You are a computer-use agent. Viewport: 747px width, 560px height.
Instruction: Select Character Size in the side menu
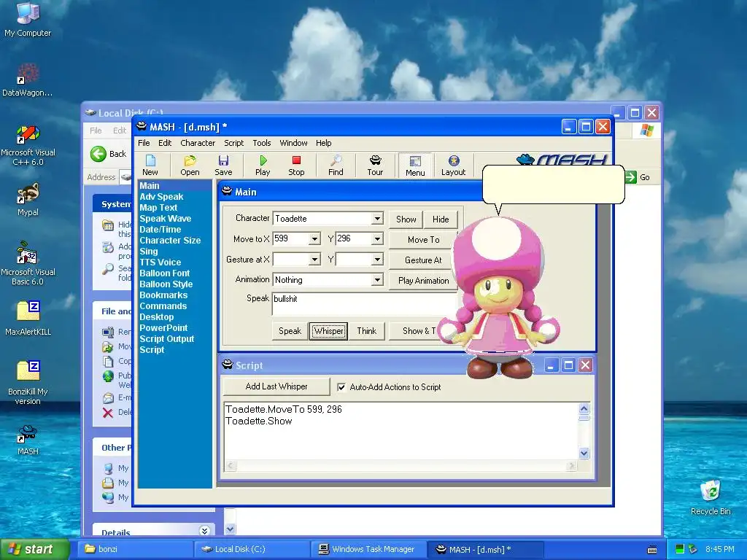pyautogui.click(x=169, y=241)
